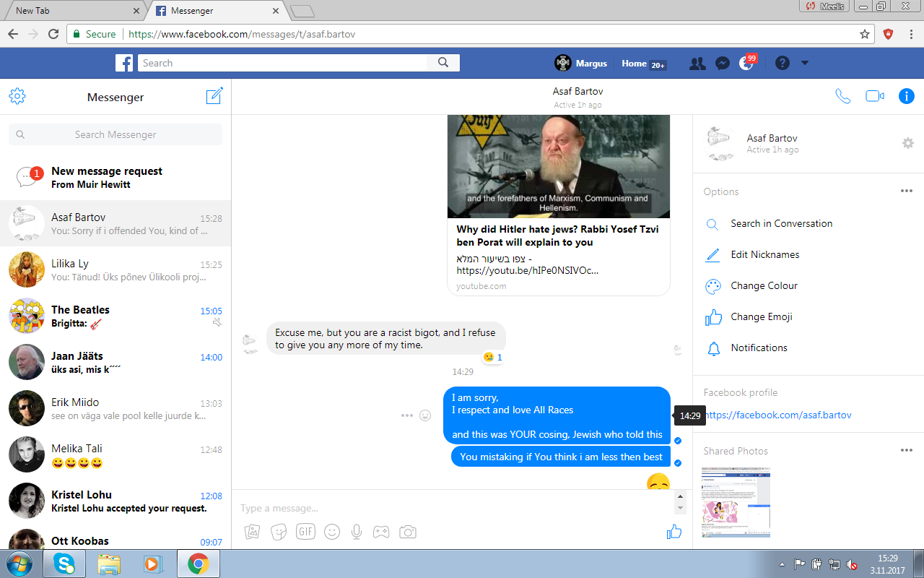Open the Shared Photos three-dots menu
This screenshot has width=924, height=578.
click(907, 451)
